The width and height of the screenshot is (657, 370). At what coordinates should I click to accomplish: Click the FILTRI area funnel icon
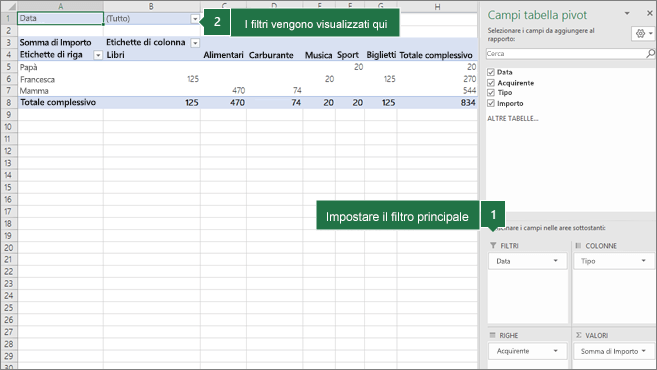493,246
